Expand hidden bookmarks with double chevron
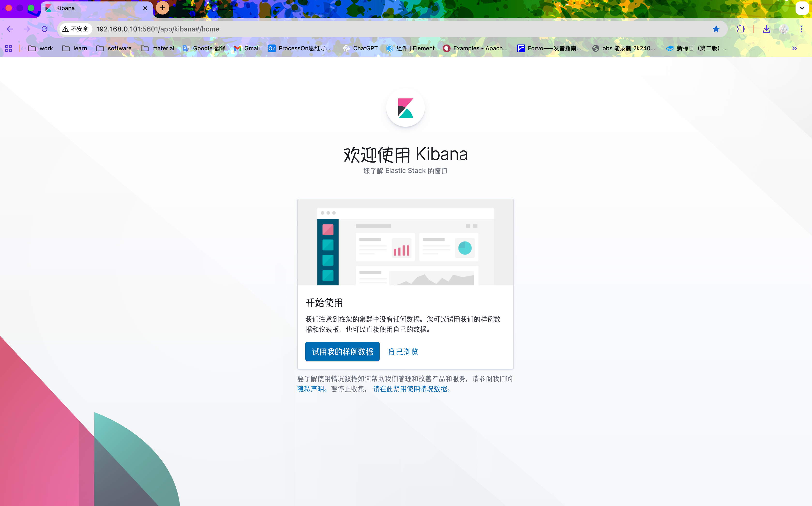Screen dimensions: 812x506 pos(794,49)
